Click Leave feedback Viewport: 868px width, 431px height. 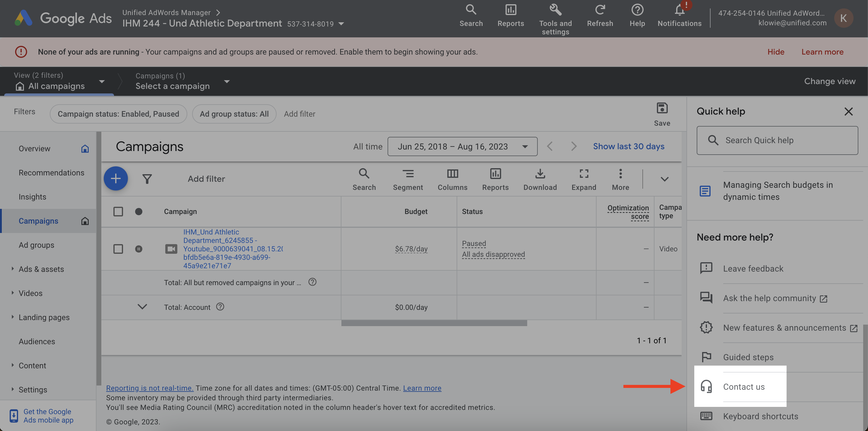[753, 268]
